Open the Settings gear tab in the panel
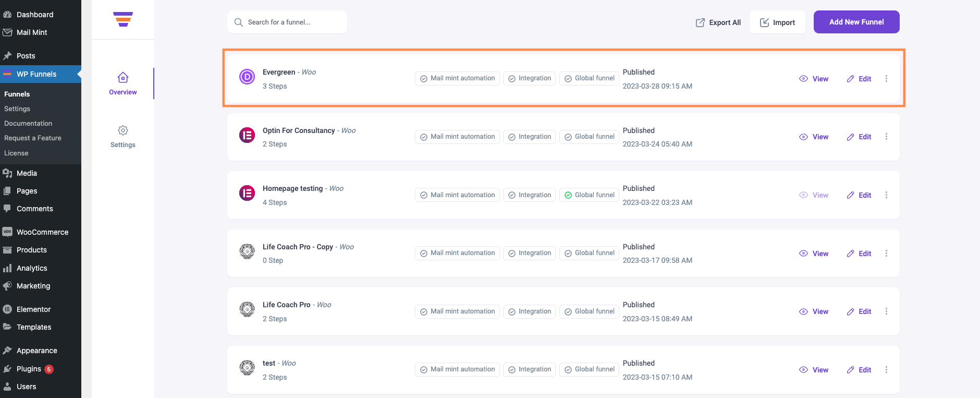Image resolution: width=980 pixels, height=398 pixels. [x=123, y=137]
